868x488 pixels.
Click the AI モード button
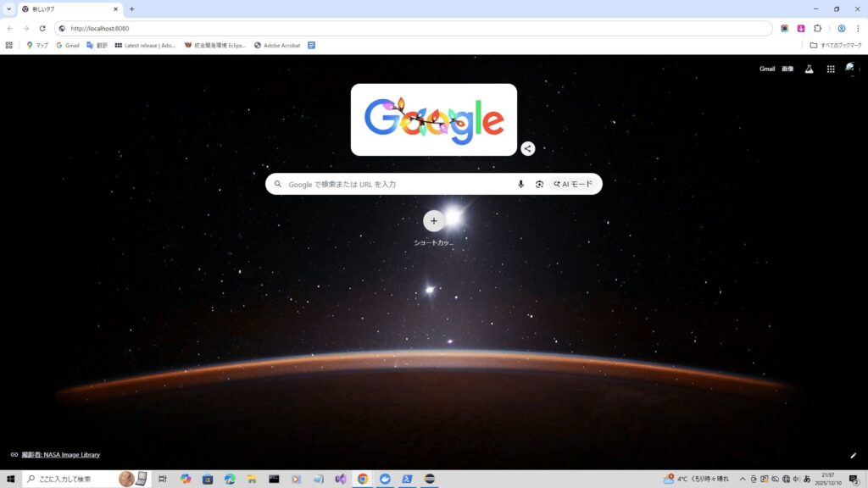click(x=574, y=184)
